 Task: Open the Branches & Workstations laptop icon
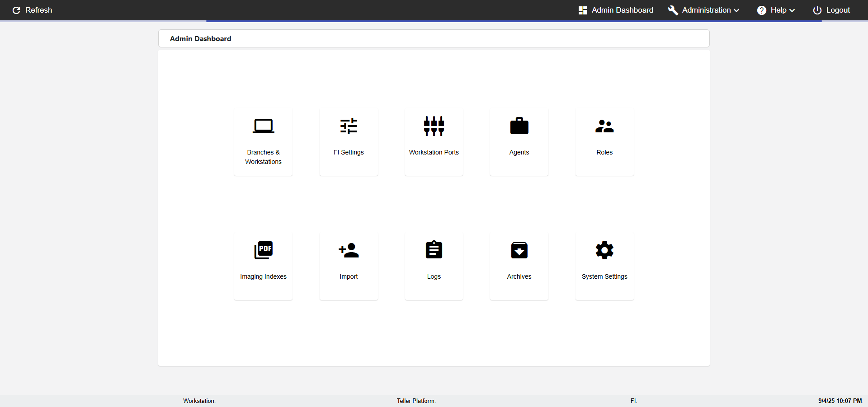tap(263, 126)
